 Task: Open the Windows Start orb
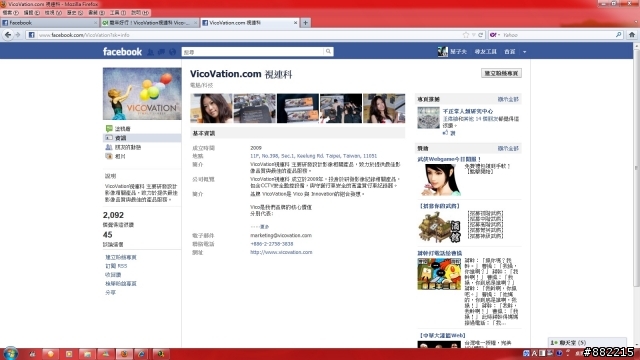coord(11,353)
